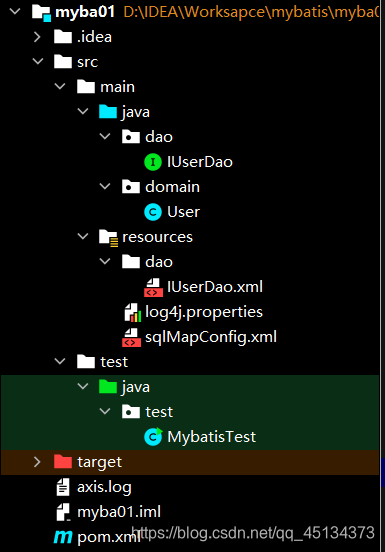This screenshot has width=385, height=552.
Task: Click the XML icon of sqlMapConfig.xml
Action: pyautogui.click(x=131, y=337)
